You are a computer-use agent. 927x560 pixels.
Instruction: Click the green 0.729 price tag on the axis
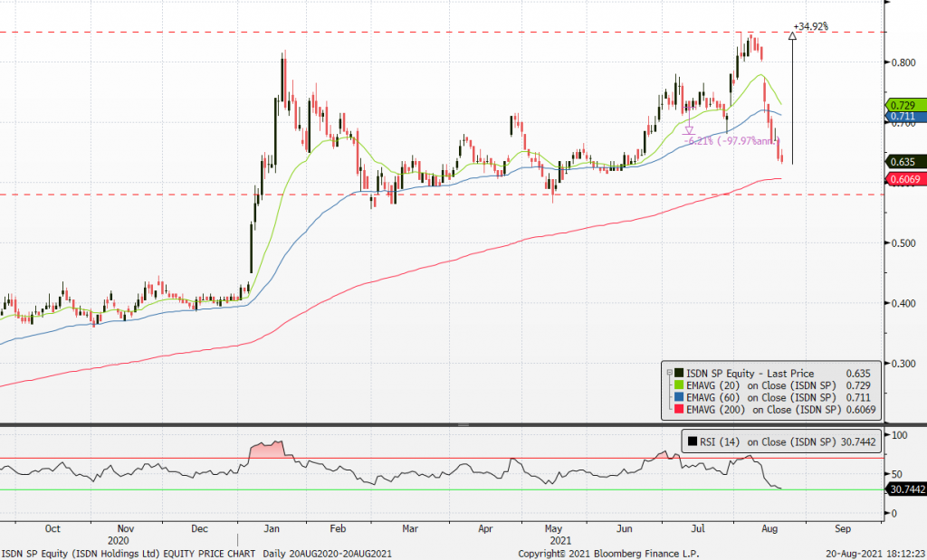click(906, 105)
